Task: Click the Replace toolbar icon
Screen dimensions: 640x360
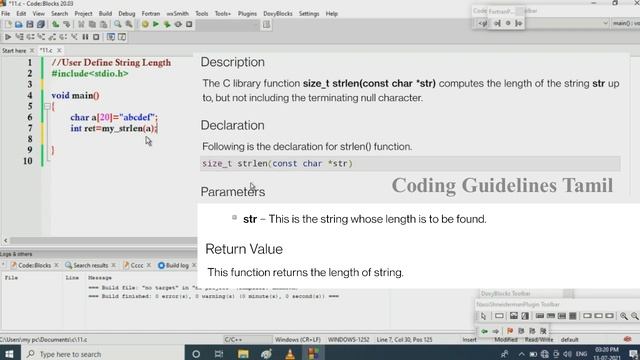Action: 129,24
